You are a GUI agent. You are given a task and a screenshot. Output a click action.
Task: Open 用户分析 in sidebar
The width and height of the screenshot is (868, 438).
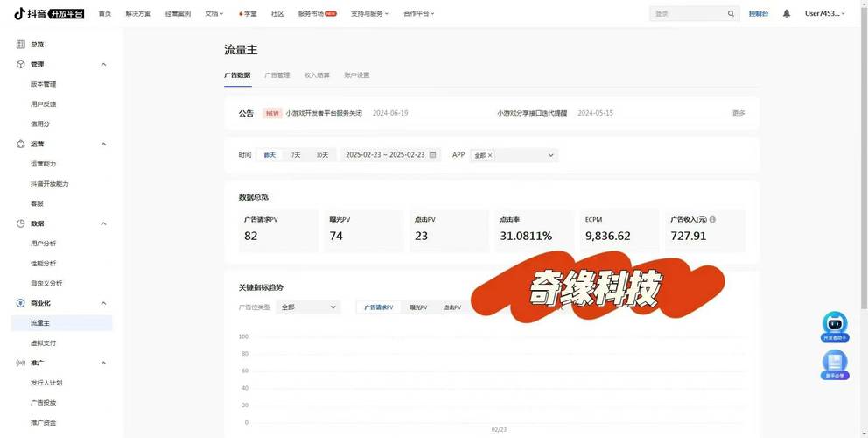point(43,244)
